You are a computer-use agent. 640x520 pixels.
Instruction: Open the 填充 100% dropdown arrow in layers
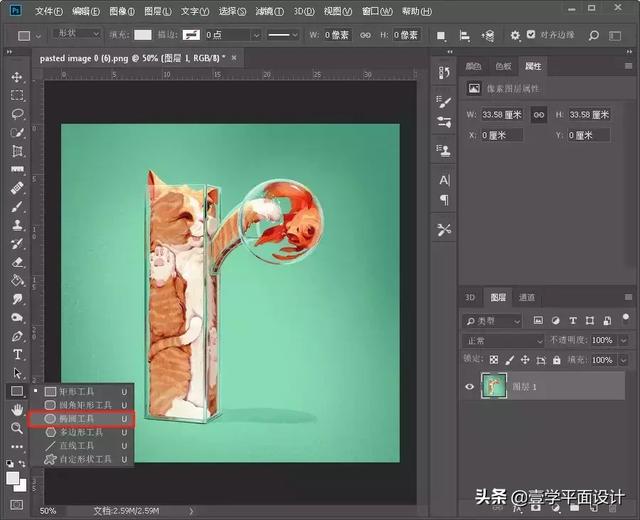[624, 360]
